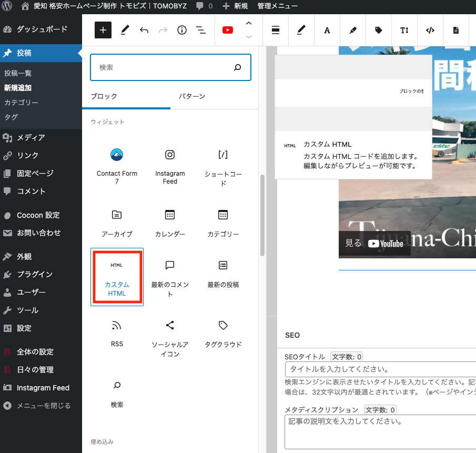Insert the RSS widget block
This screenshot has width=476, height=453.
117,333
